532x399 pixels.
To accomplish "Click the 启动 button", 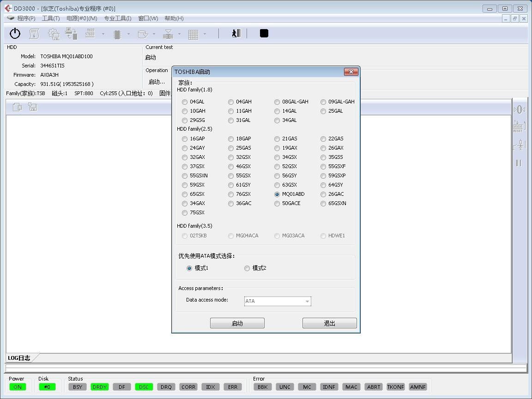I will pyautogui.click(x=237, y=323).
